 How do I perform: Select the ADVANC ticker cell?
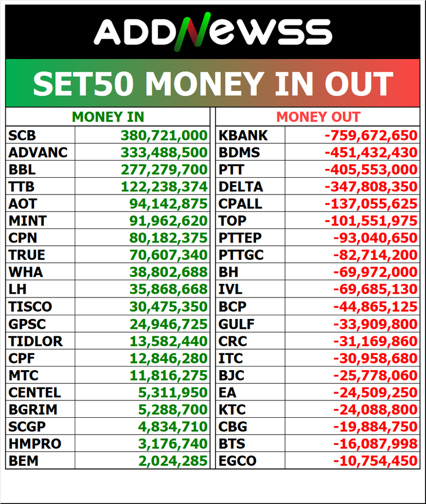point(38,153)
